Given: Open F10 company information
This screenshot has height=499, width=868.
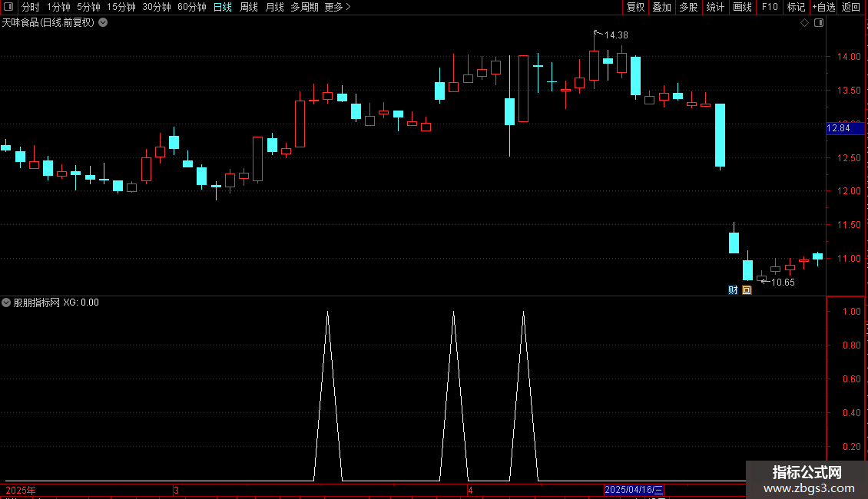Looking at the screenshot, I should click(x=770, y=7).
